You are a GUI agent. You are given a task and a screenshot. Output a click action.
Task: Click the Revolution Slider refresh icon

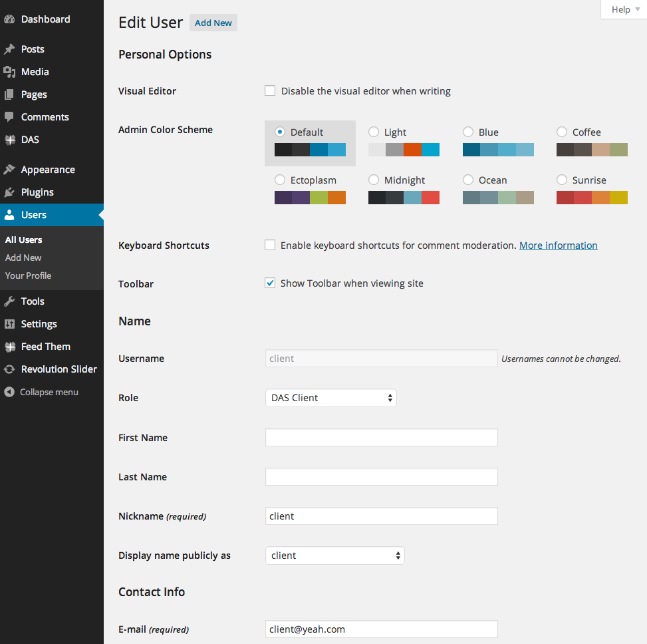[9, 369]
